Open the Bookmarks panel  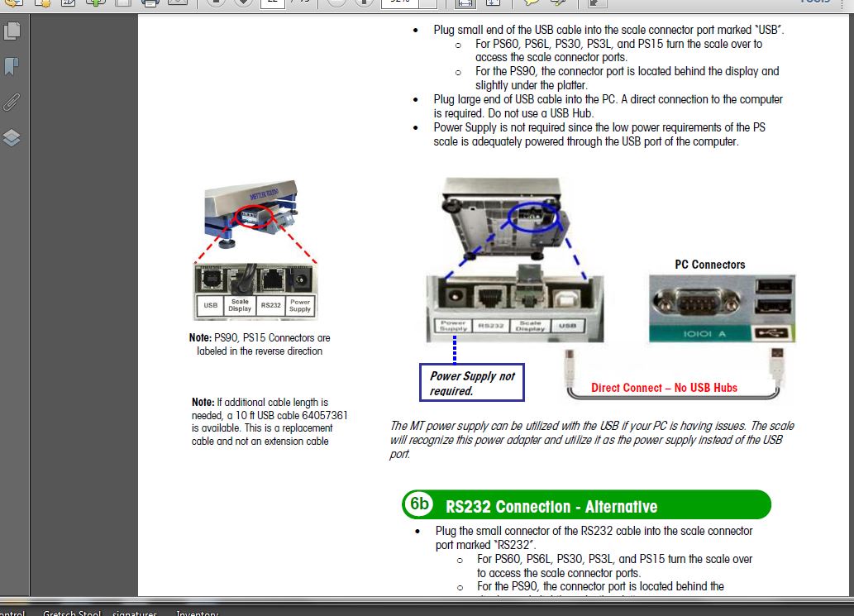pos(12,66)
